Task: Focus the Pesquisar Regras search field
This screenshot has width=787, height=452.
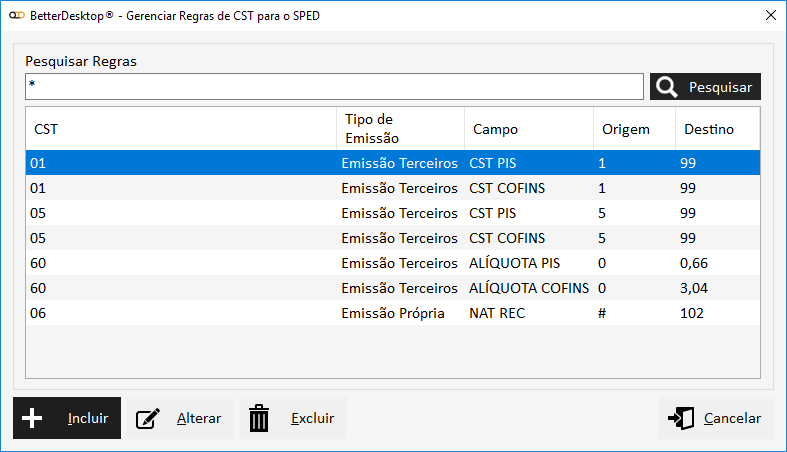Action: point(334,87)
